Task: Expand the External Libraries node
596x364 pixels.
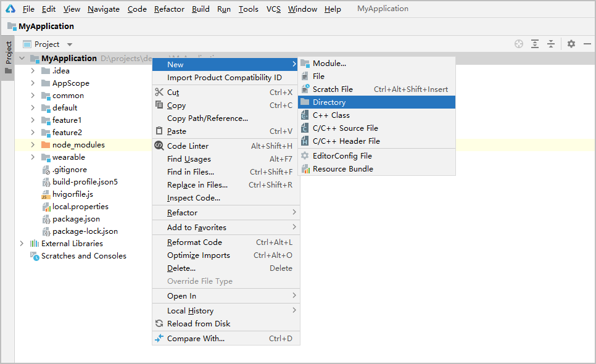Action: coord(22,244)
